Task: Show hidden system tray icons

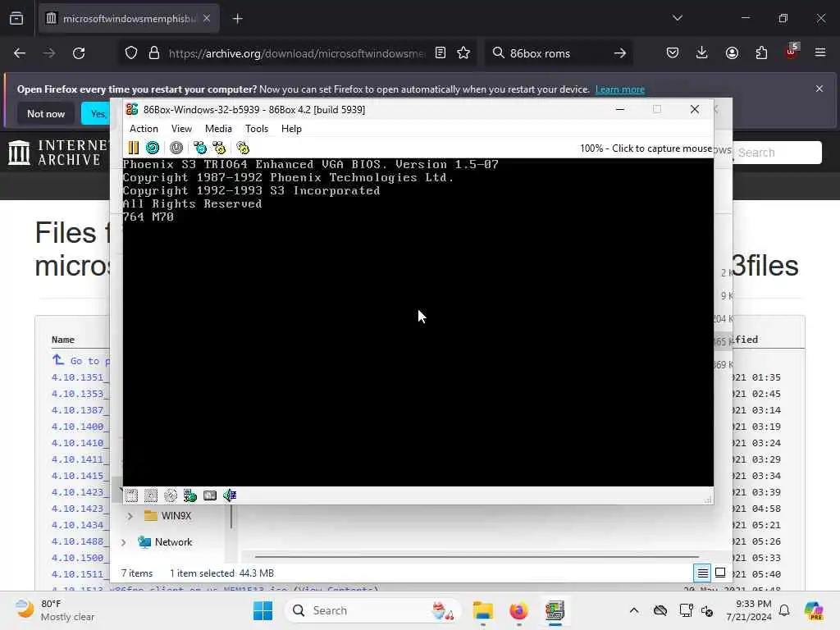Action: point(634,610)
